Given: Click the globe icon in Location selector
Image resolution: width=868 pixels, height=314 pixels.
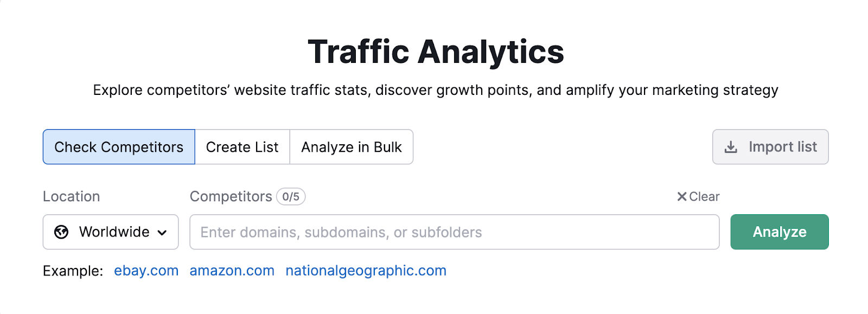Looking at the screenshot, I should click(61, 232).
